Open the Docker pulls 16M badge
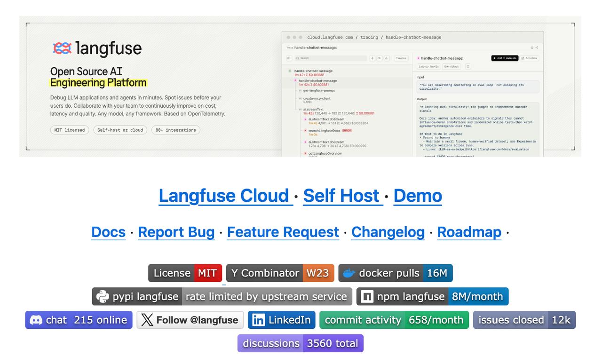The height and width of the screenshot is (364, 602). point(396,273)
